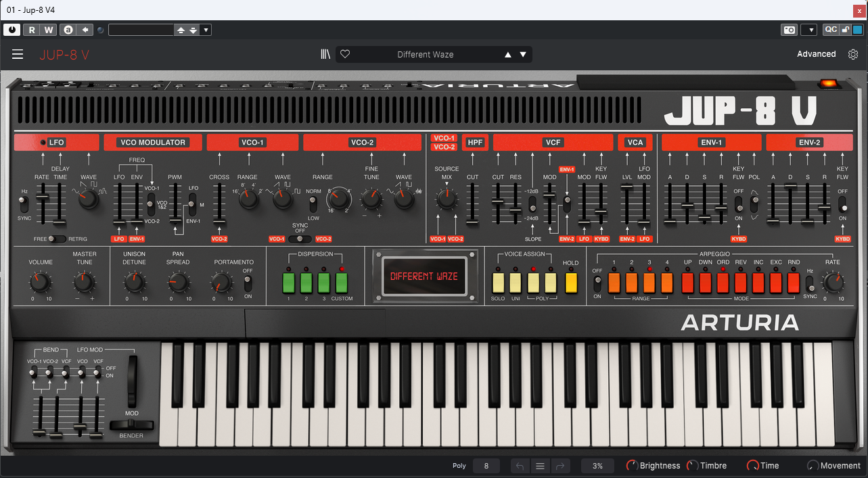Click the Timbre macro knob
This screenshot has width=868, height=478.
point(692,466)
